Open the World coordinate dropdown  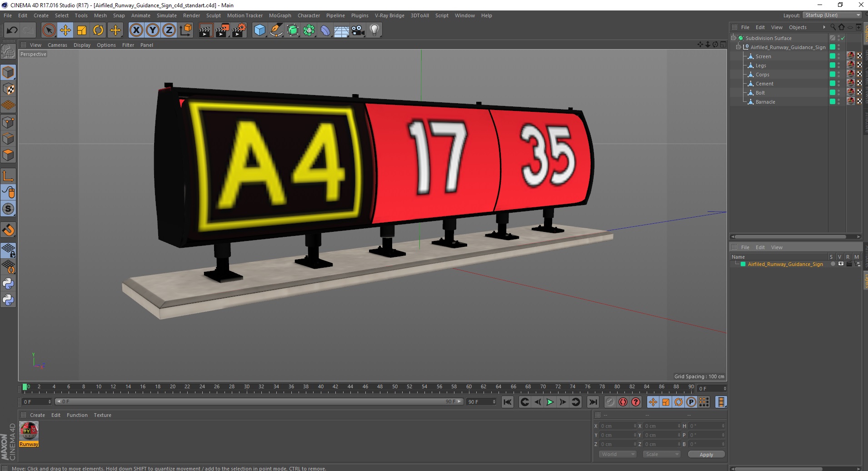click(x=617, y=454)
